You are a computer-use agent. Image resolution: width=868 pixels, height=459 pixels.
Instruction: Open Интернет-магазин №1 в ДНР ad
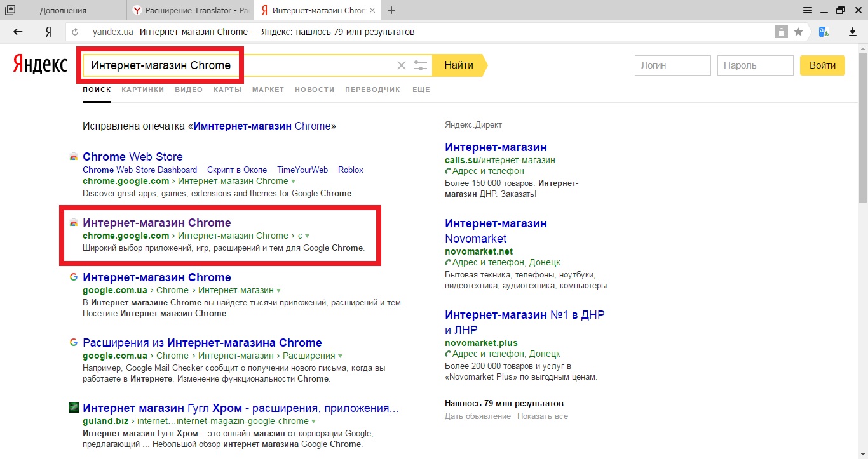[525, 323]
